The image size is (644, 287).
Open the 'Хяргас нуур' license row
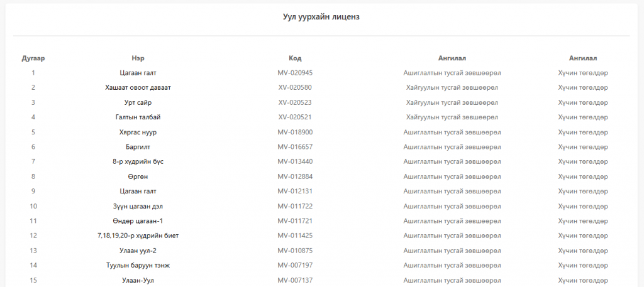pyautogui.click(x=138, y=132)
